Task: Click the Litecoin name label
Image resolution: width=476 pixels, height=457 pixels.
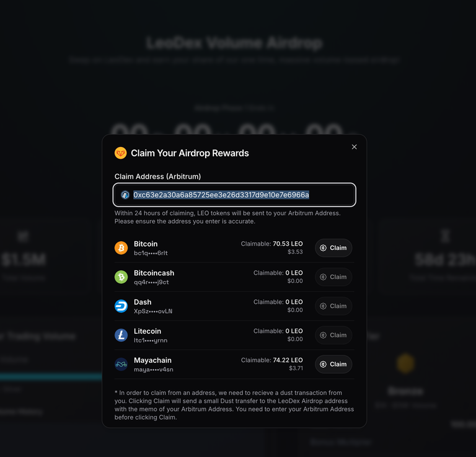Action: (148, 331)
